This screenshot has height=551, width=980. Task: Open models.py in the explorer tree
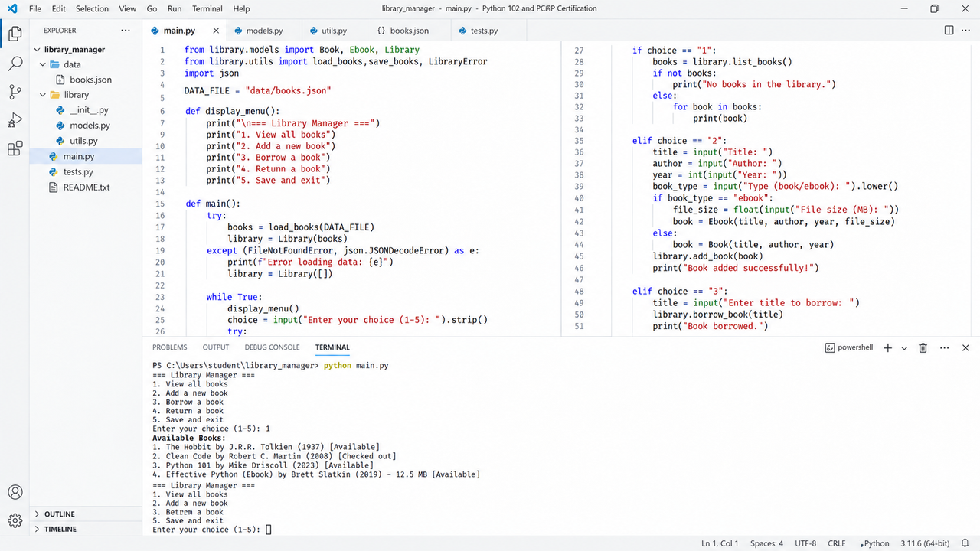(x=90, y=126)
